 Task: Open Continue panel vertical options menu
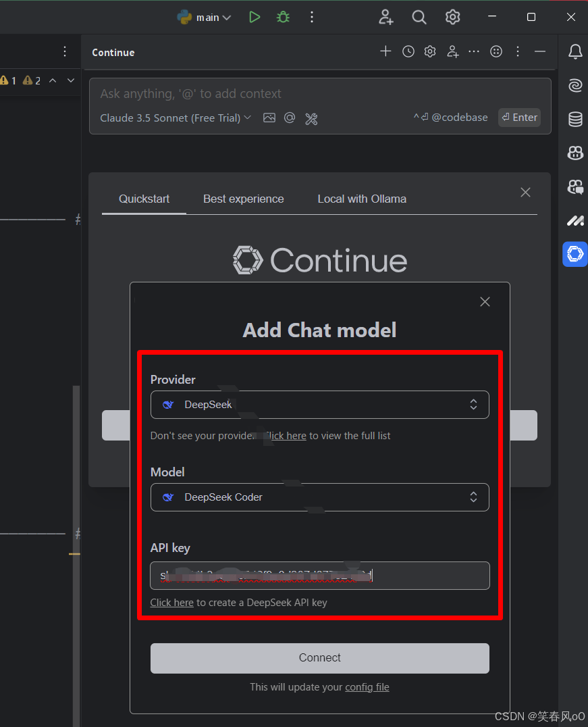pyautogui.click(x=518, y=51)
